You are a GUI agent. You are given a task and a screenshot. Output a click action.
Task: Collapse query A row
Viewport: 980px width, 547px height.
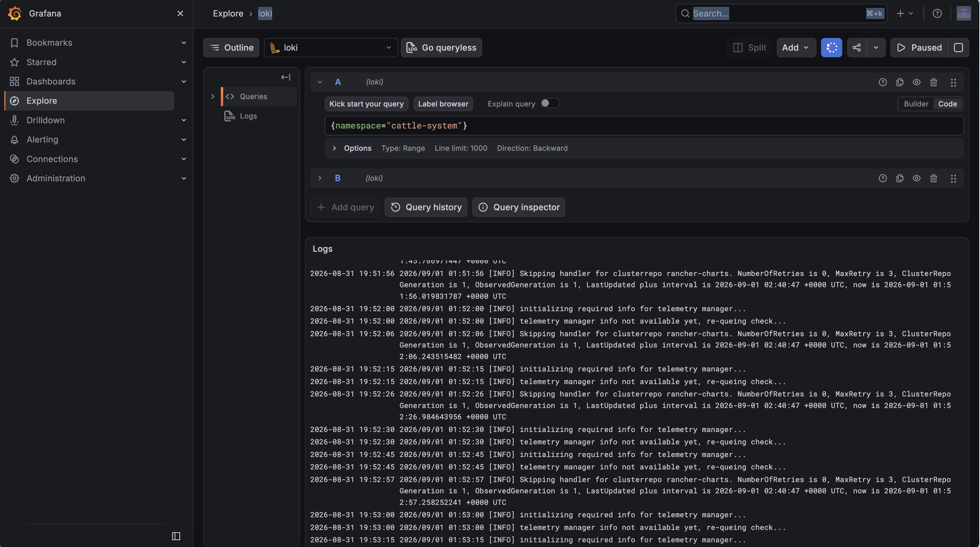point(320,82)
